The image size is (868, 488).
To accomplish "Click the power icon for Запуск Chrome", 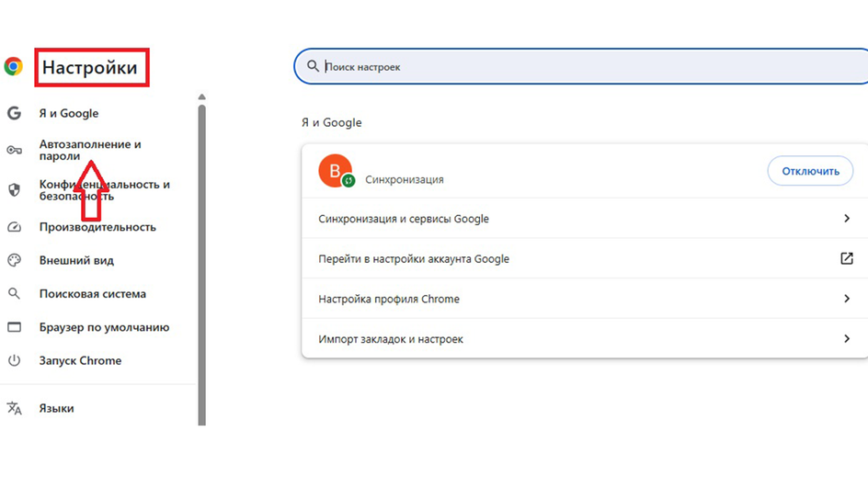I will (x=14, y=360).
